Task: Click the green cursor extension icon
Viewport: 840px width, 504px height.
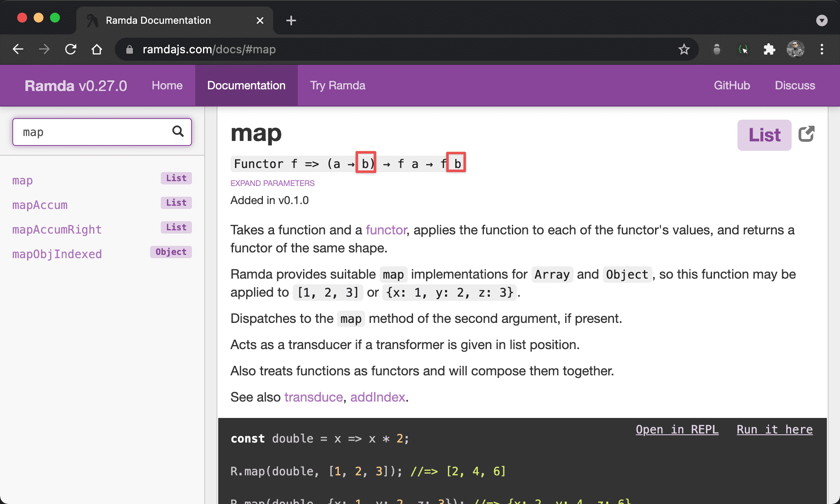Action: 743,50
